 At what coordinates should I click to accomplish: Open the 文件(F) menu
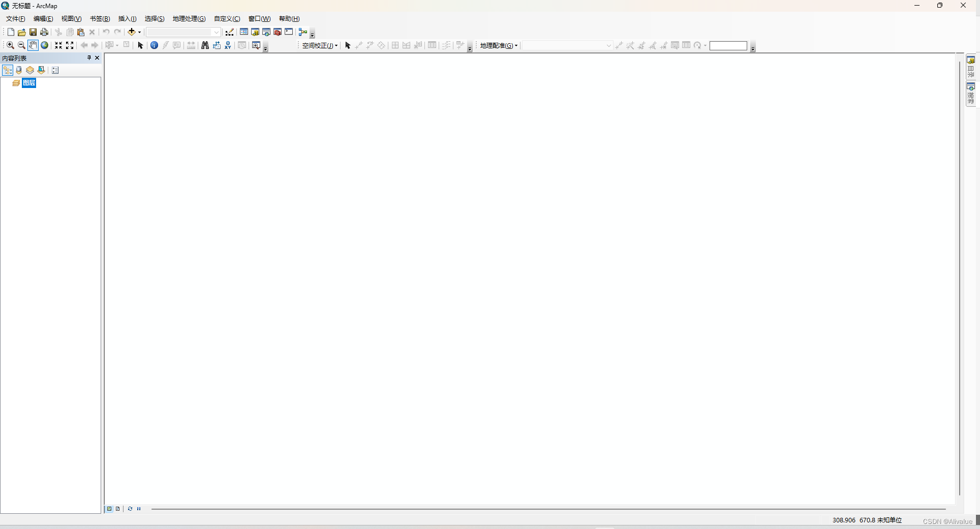(x=16, y=19)
